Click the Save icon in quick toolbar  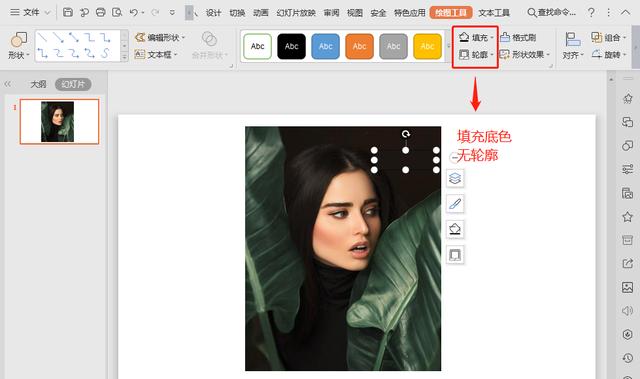tap(68, 12)
